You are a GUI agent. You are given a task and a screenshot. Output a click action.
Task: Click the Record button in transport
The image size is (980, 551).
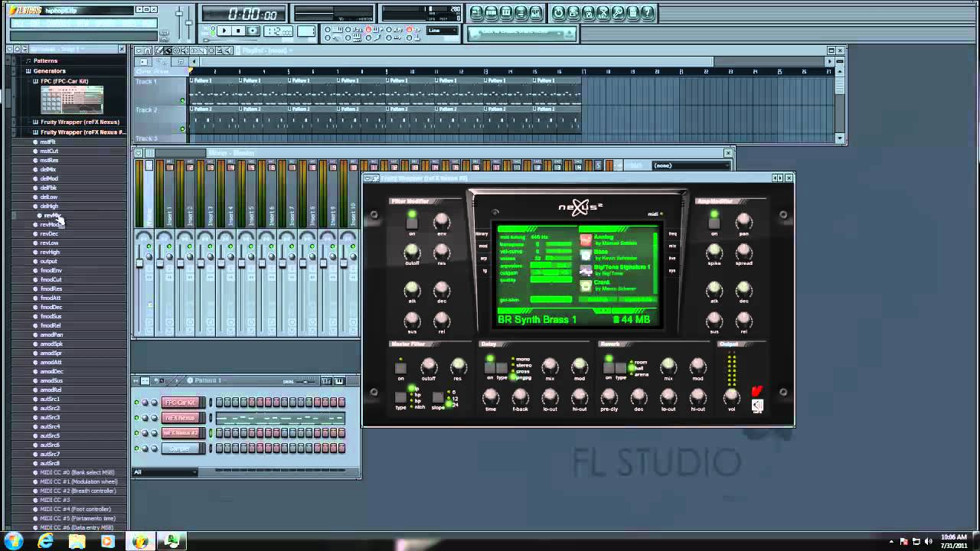253,31
